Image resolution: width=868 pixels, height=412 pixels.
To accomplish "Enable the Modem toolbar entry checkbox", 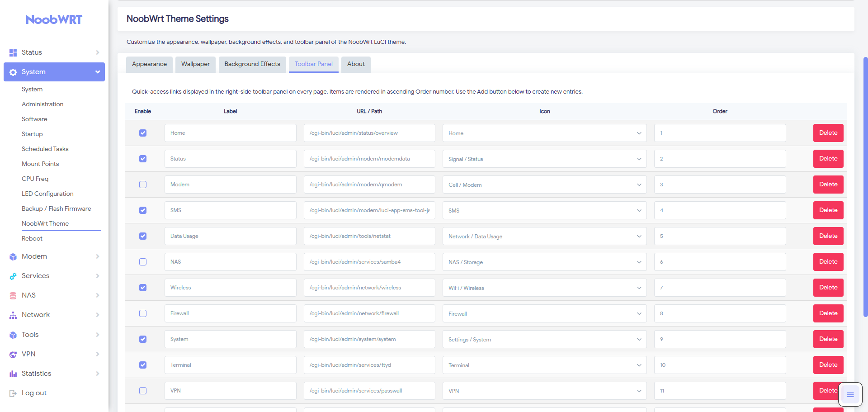I will coord(143,185).
